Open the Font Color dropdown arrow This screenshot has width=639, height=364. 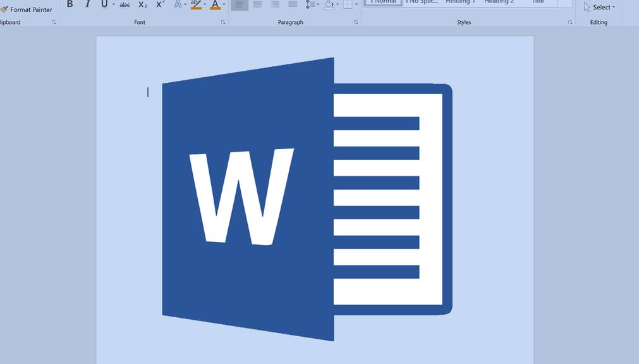point(224,4)
